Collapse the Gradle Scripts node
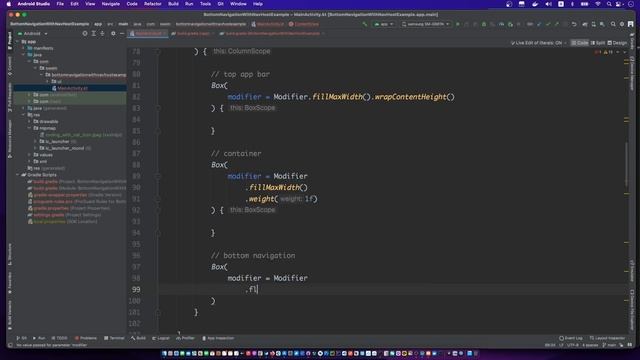Screen dimensions: 640x360 point(18,175)
